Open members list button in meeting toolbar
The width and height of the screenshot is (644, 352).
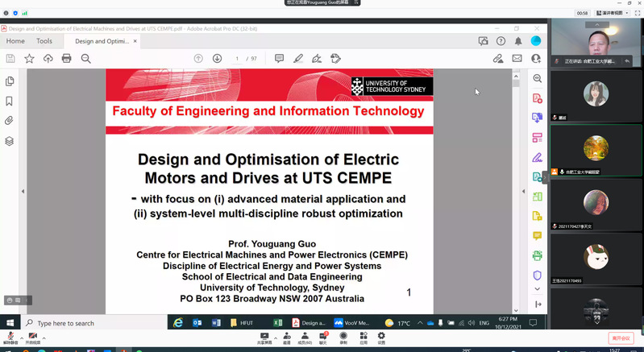(x=305, y=338)
